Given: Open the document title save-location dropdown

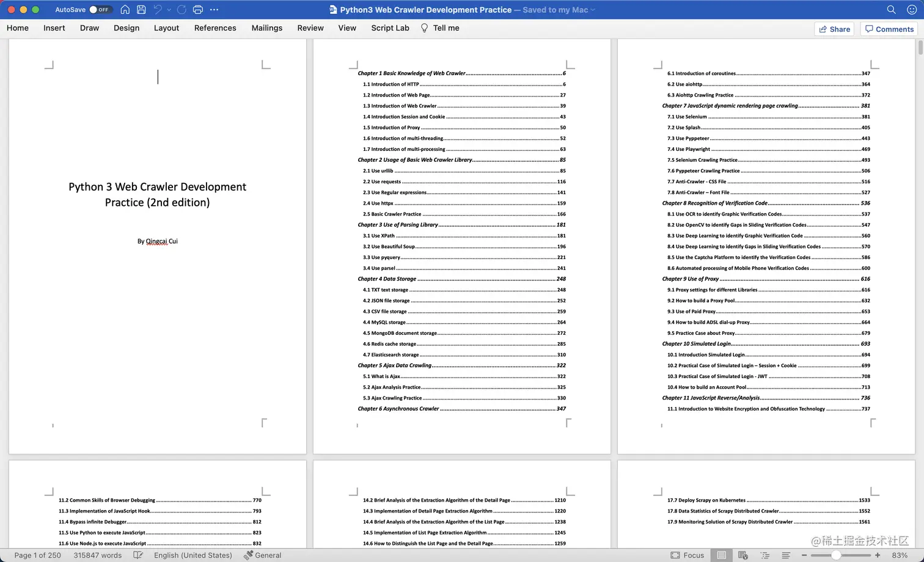Looking at the screenshot, I should [592, 10].
